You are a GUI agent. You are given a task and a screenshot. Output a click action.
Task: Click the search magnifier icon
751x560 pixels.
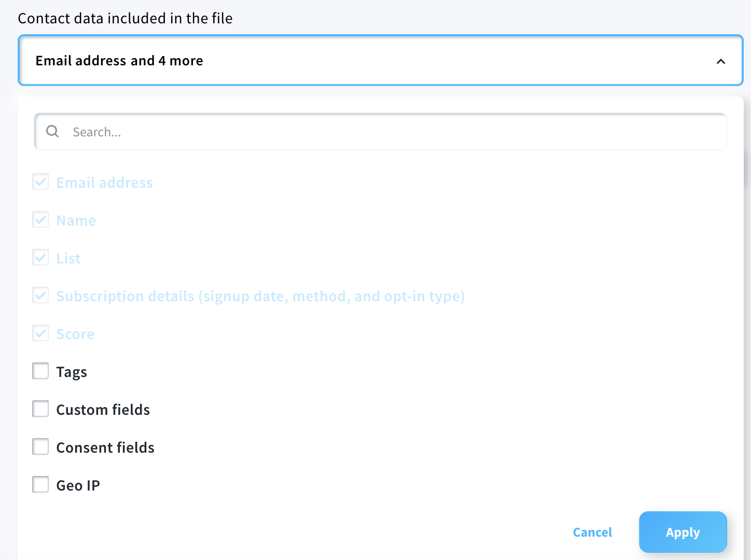point(52,132)
